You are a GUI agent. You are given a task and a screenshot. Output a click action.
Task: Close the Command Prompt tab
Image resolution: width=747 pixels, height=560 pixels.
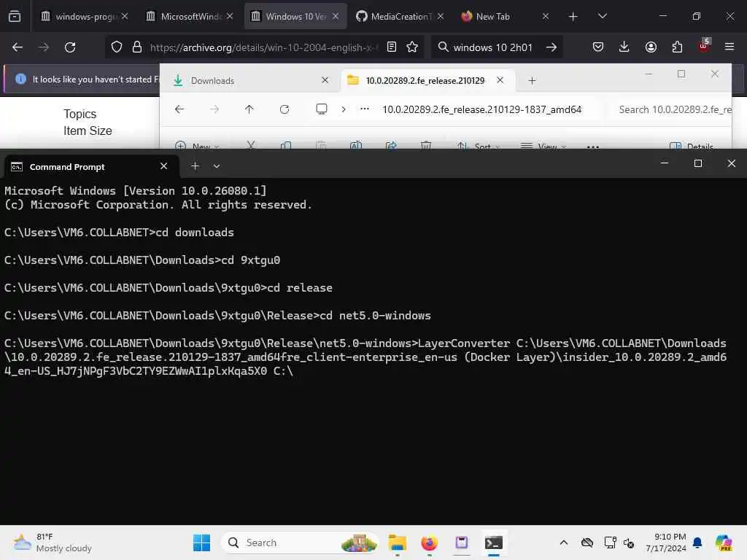[163, 166]
